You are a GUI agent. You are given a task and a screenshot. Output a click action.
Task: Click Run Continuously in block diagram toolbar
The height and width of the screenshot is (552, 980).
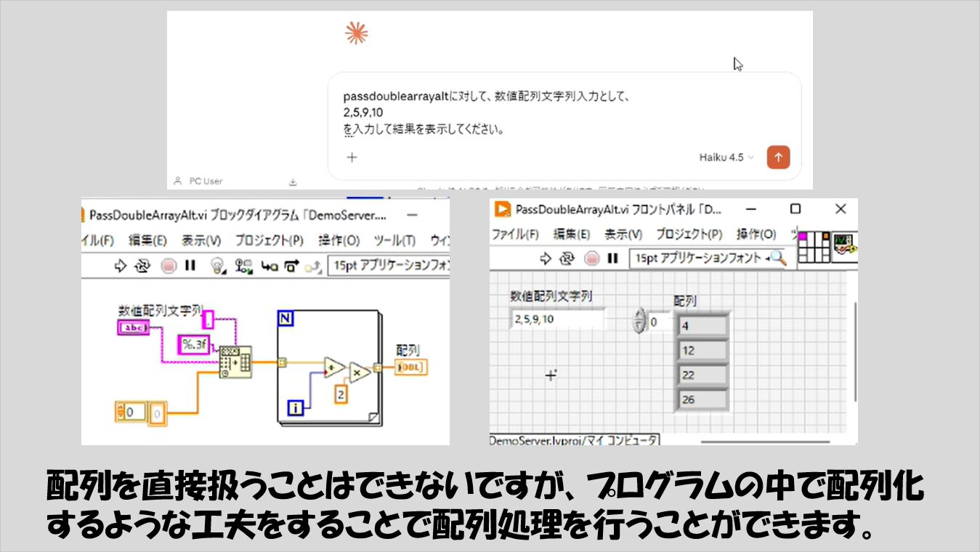coord(143,266)
